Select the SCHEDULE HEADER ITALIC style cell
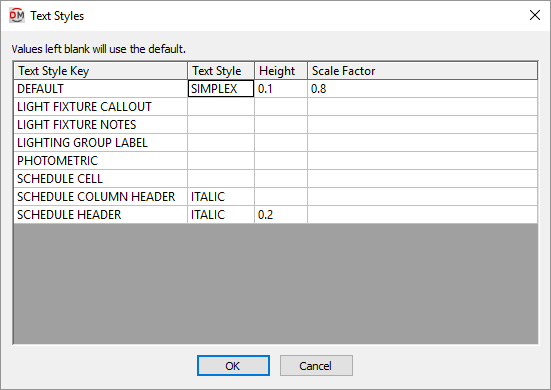551x390 pixels. point(221,214)
